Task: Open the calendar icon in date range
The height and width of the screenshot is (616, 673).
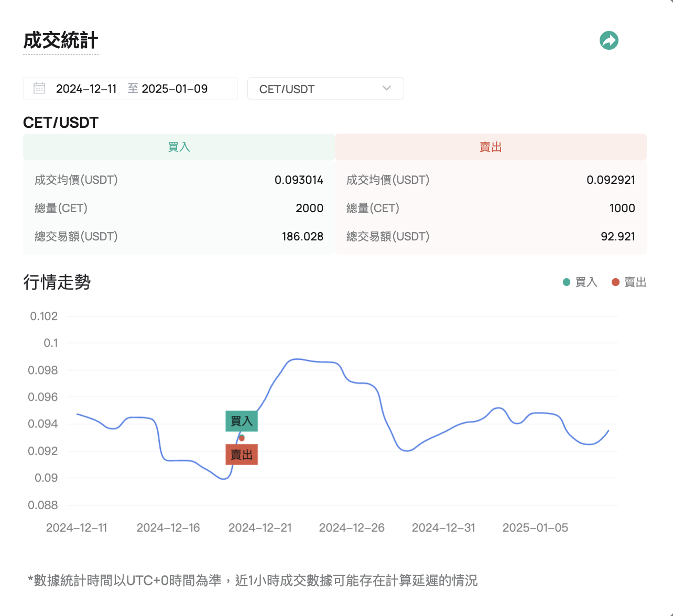Action: tap(39, 88)
